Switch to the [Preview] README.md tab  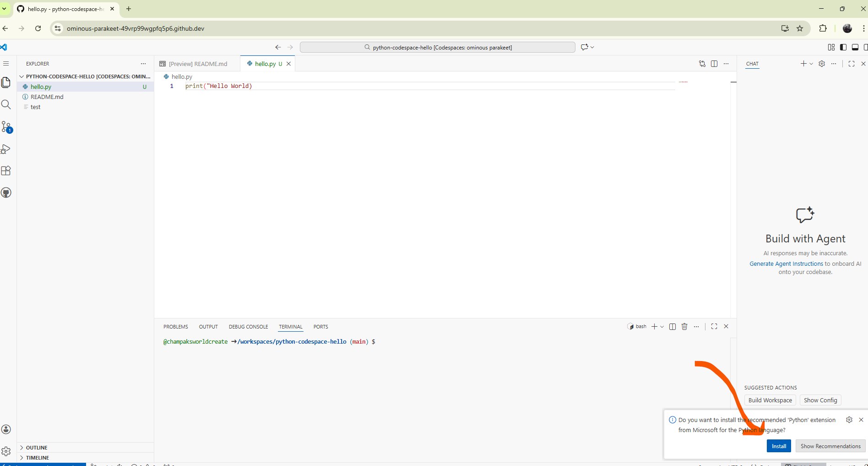coord(197,64)
